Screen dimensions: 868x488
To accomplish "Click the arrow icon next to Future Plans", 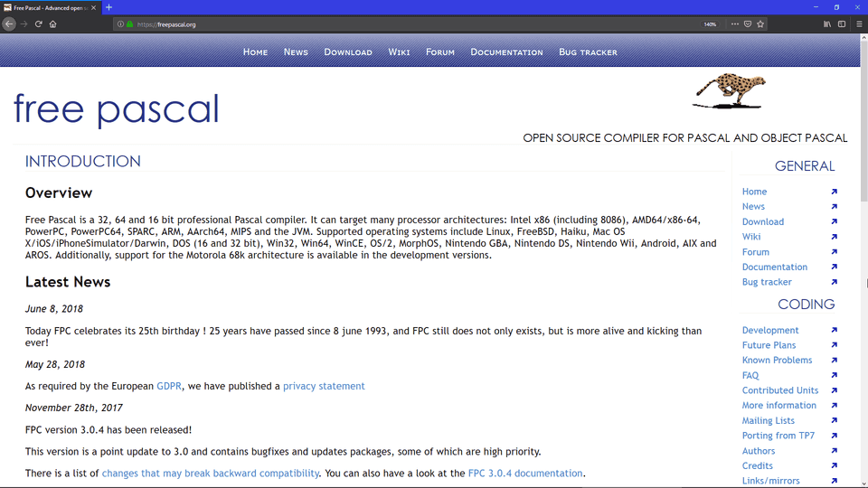I will [x=835, y=344].
